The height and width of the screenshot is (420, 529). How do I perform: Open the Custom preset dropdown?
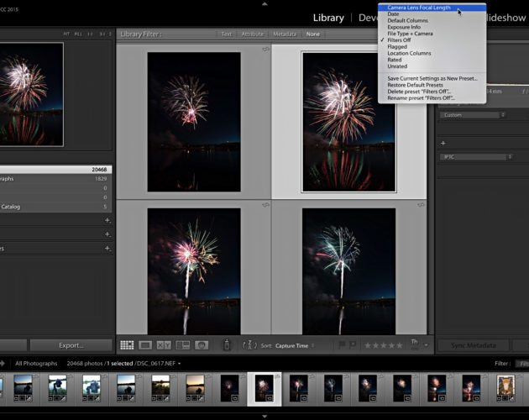click(472, 115)
